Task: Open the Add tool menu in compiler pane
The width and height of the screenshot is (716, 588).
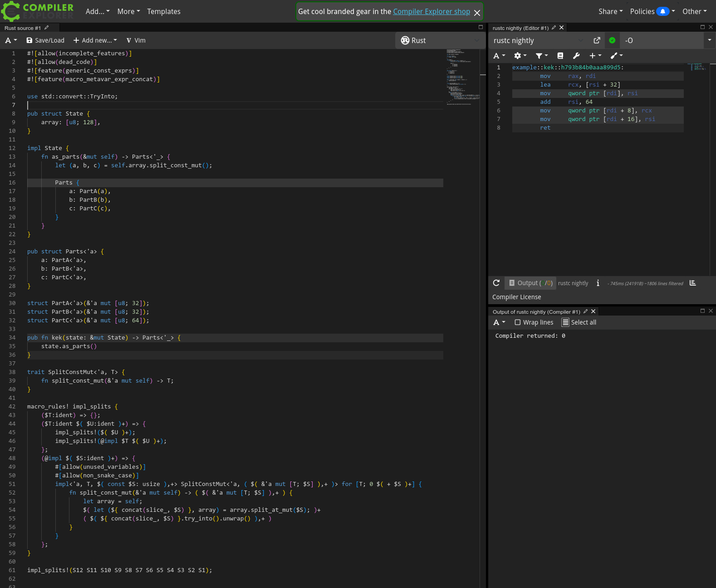Action: [617, 56]
